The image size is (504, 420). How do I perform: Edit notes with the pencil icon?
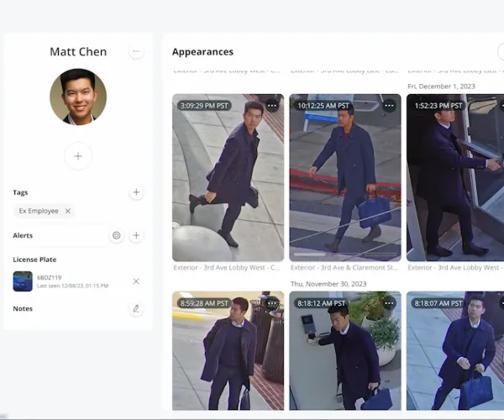tap(136, 309)
